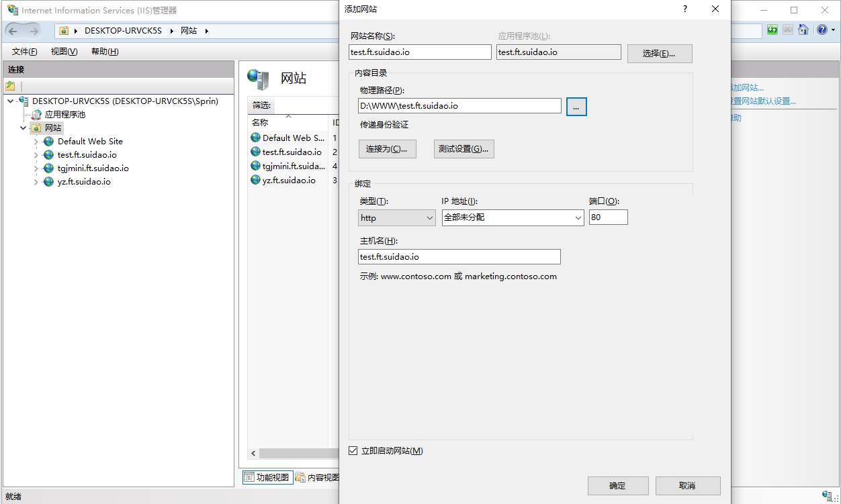This screenshot has width=841, height=504.
Task: Open the 类型 http dropdown
Action: 397,217
